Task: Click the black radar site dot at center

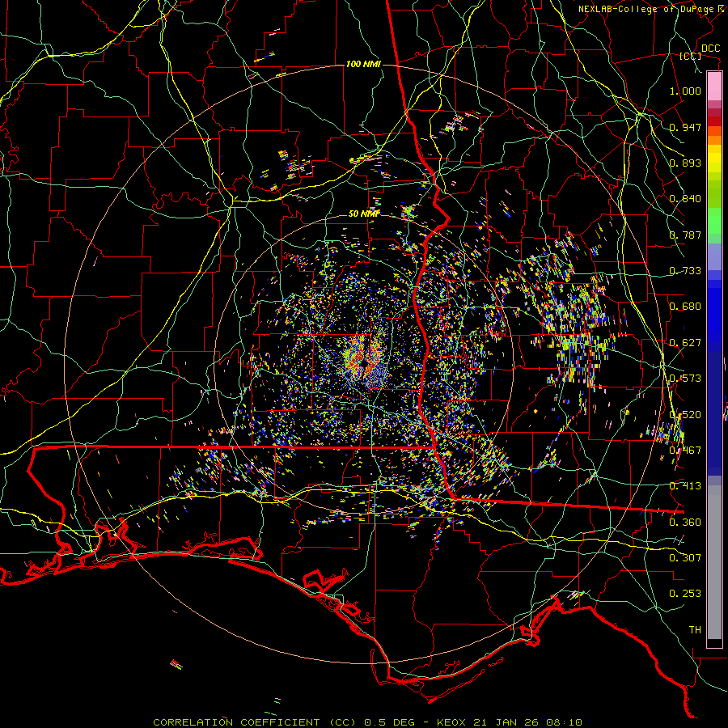Action: click(x=366, y=363)
